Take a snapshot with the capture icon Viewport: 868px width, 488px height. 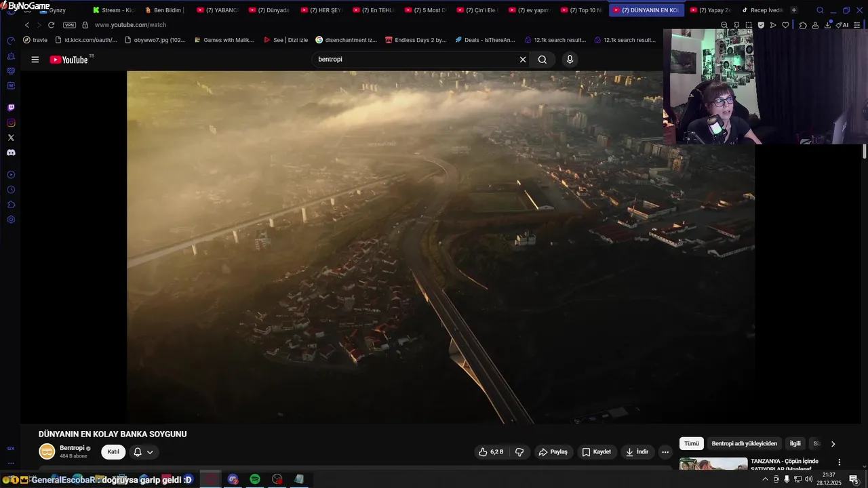[749, 25]
